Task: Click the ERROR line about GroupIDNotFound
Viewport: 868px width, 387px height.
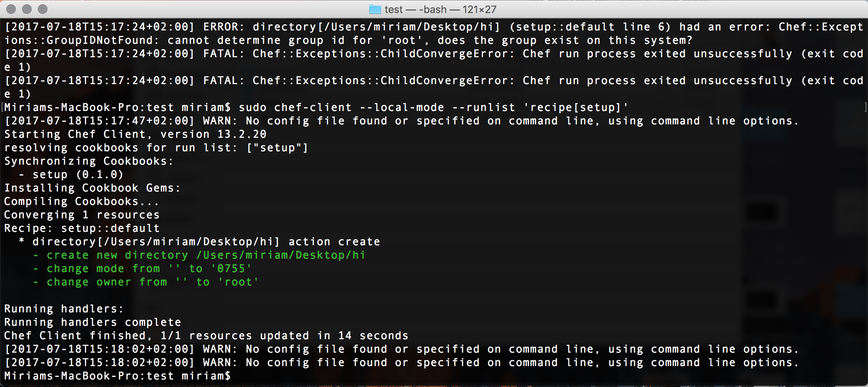Action: [434, 34]
